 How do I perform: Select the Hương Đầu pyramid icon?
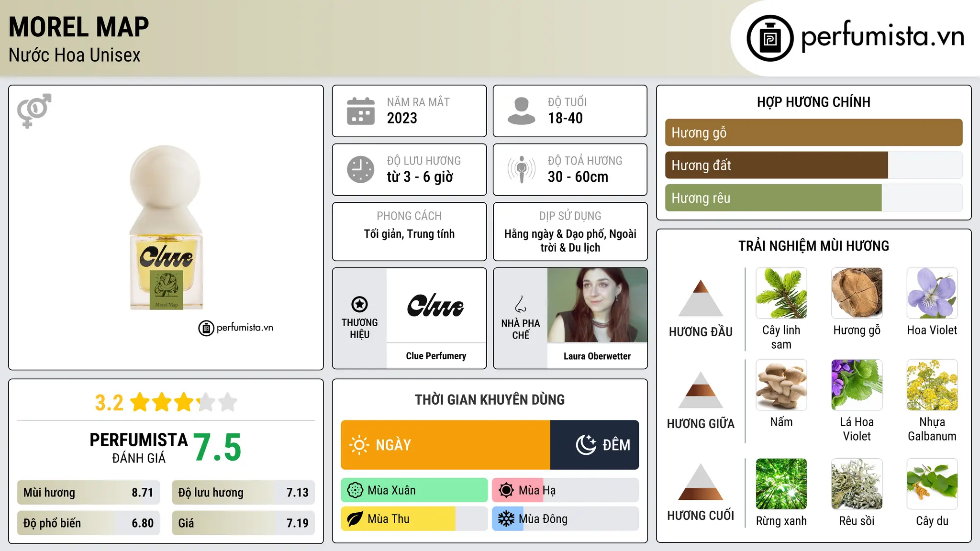pyautogui.click(x=701, y=298)
